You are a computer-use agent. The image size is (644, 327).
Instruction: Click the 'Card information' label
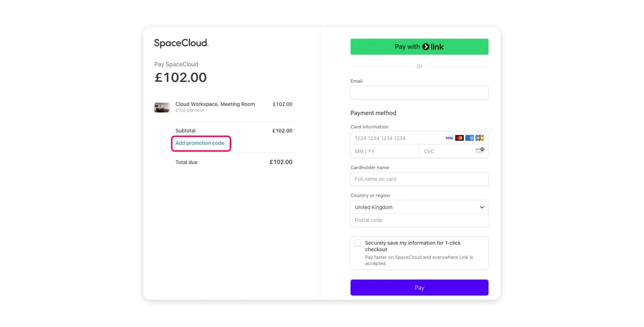click(x=369, y=127)
